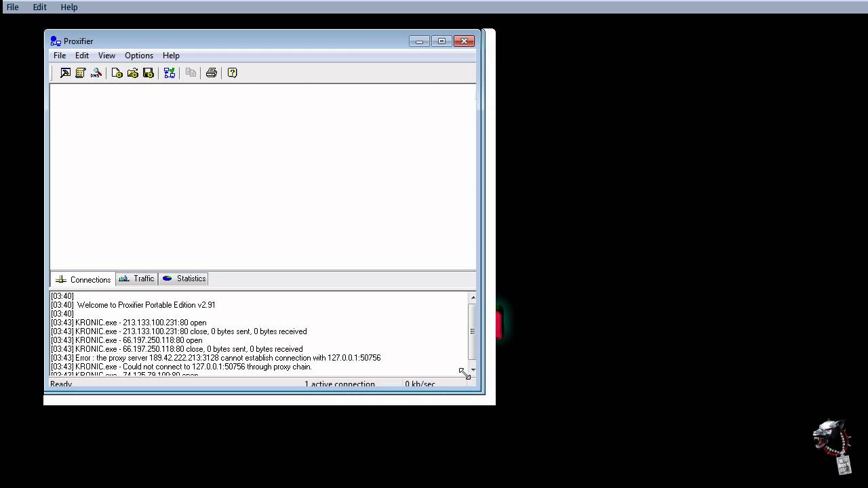The image size is (868, 488).
Task: Select log line 66.197.250.118:80 close
Action: point(177,349)
